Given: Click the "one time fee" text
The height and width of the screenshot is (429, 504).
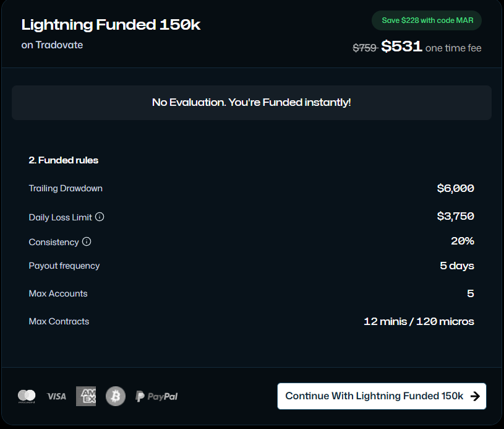Looking at the screenshot, I should (x=453, y=48).
